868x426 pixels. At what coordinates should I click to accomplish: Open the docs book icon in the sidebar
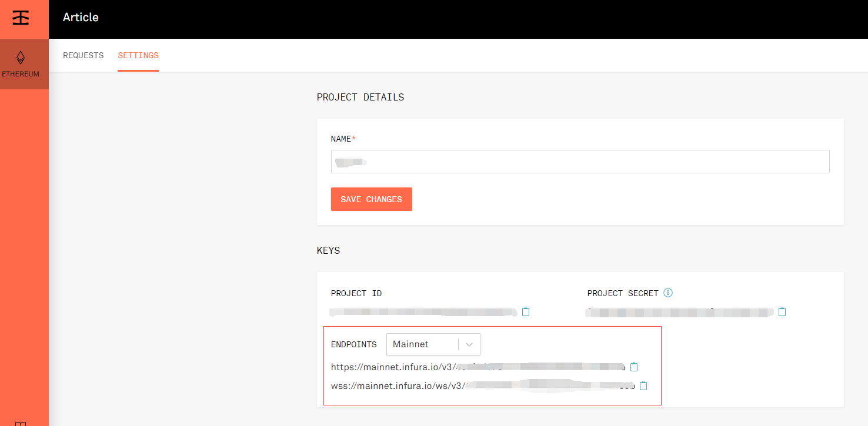pos(21,423)
